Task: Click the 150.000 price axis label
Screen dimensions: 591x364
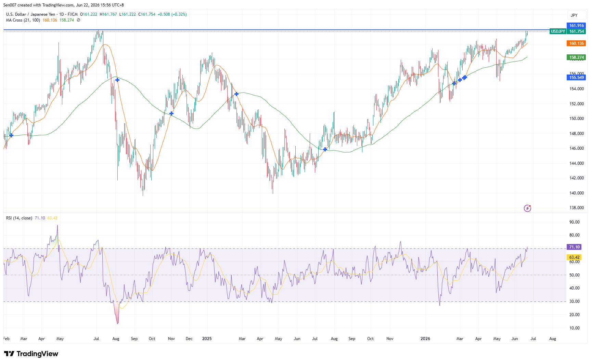Action: point(577,119)
